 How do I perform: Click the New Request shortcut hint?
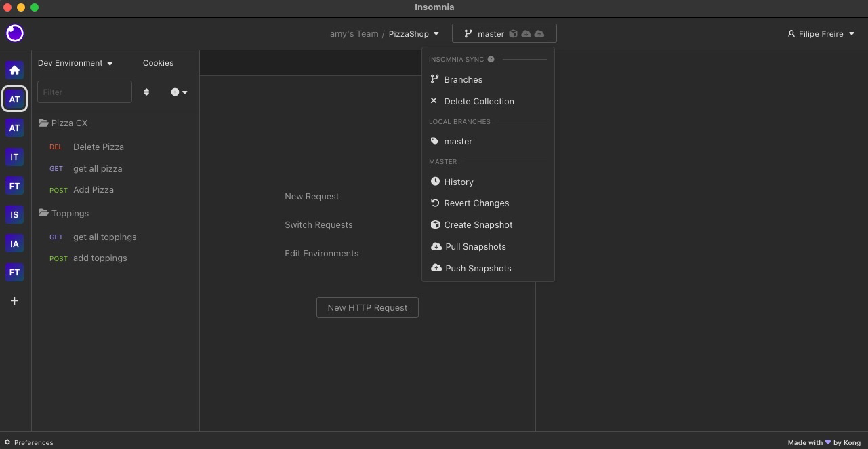(x=312, y=196)
